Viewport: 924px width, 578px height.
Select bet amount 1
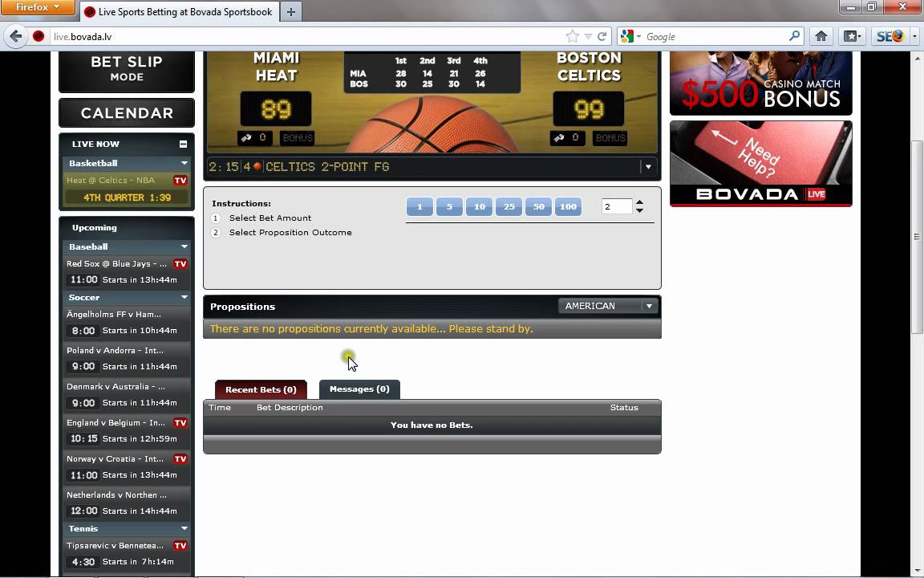point(419,207)
